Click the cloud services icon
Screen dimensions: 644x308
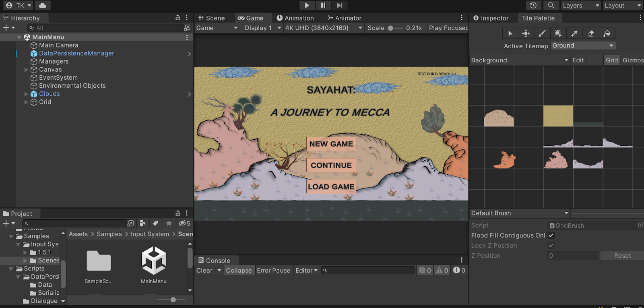click(43, 5)
